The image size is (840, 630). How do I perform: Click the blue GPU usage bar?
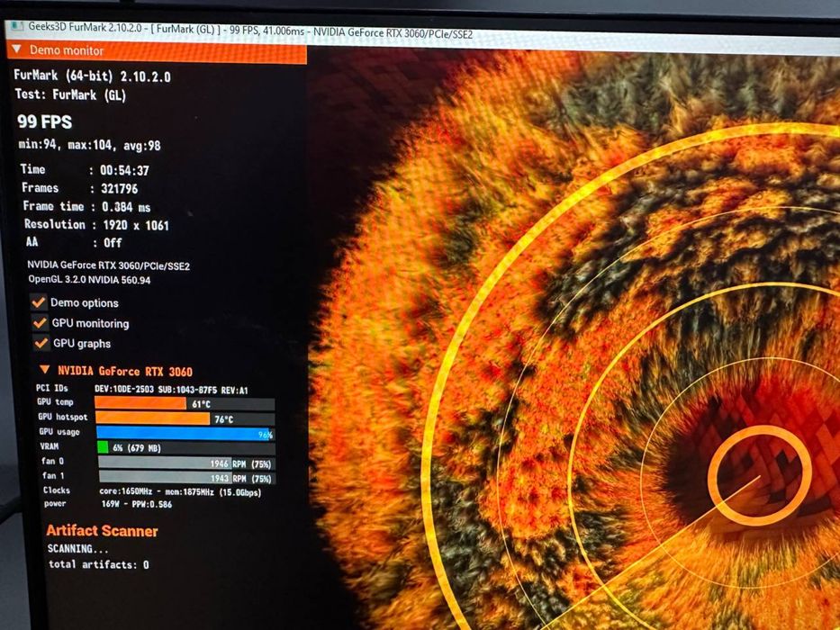(185, 433)
